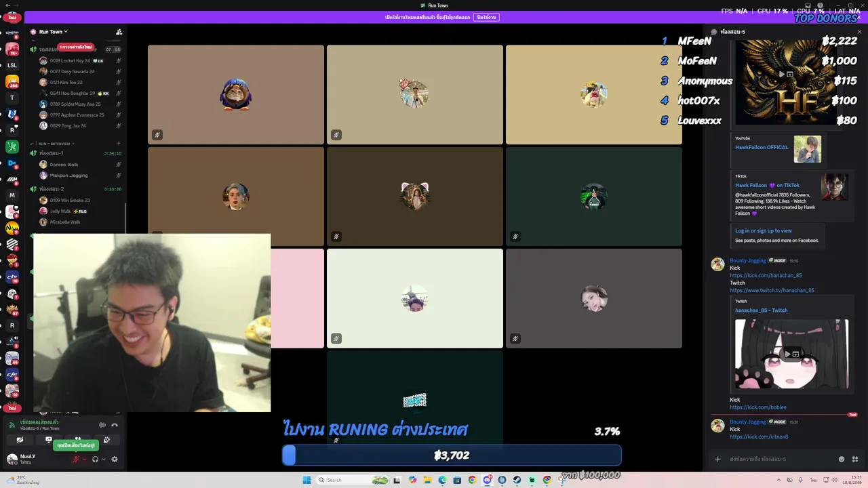
Task: Open the twitch.tv/hanachan_85 link
Action: tap(772, 290)
